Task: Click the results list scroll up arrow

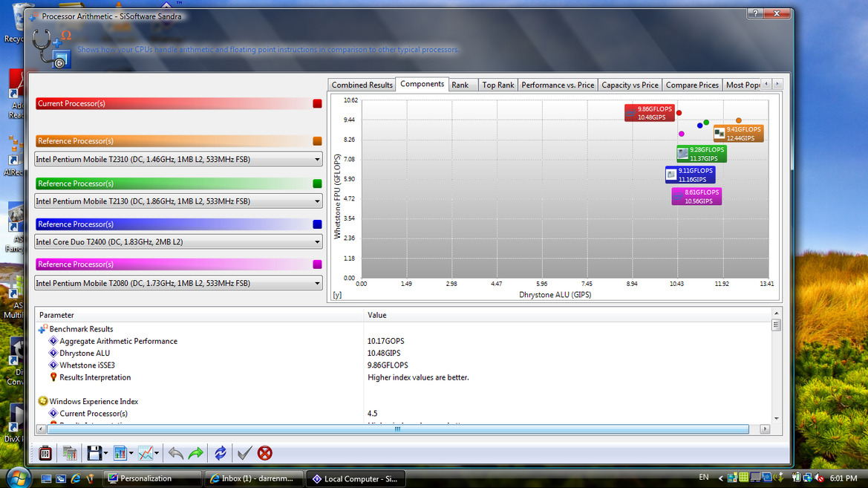Action: pos(776,313)
